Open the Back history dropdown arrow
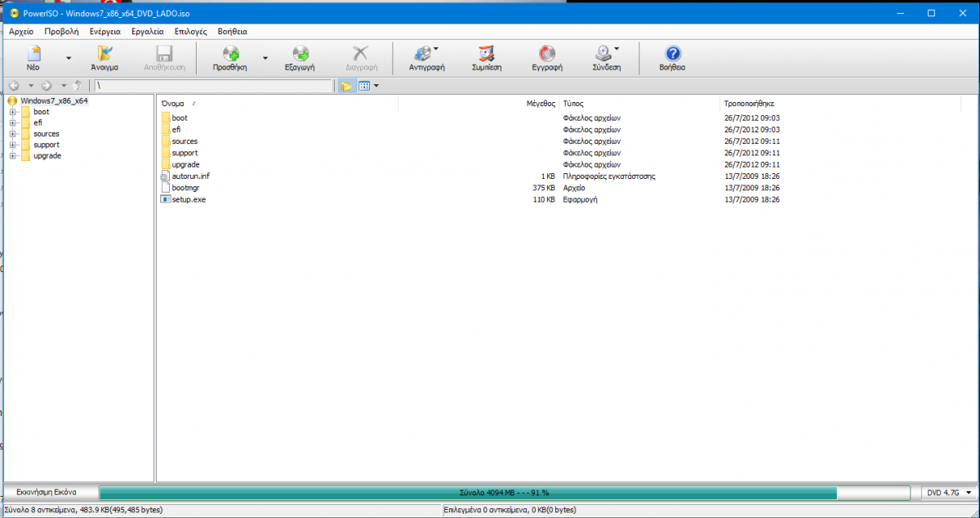The image size is (980, 518). click(x=31, y=85)
